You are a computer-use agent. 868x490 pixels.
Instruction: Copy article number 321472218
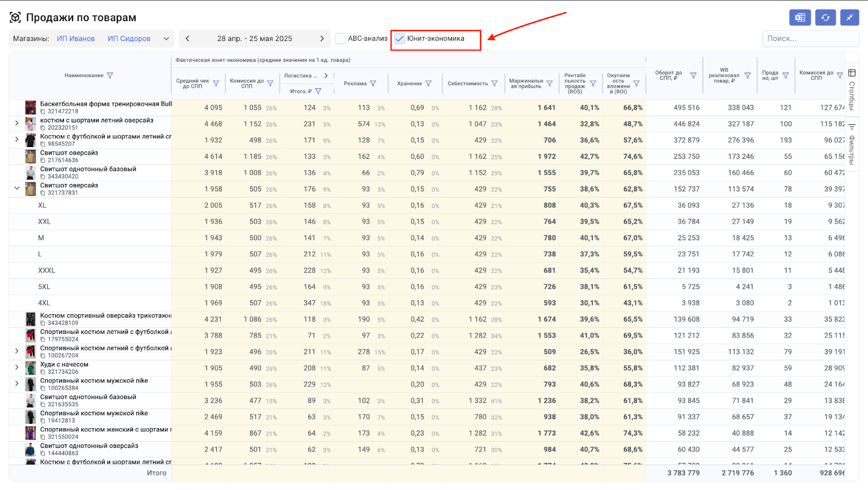click(43, 112)
